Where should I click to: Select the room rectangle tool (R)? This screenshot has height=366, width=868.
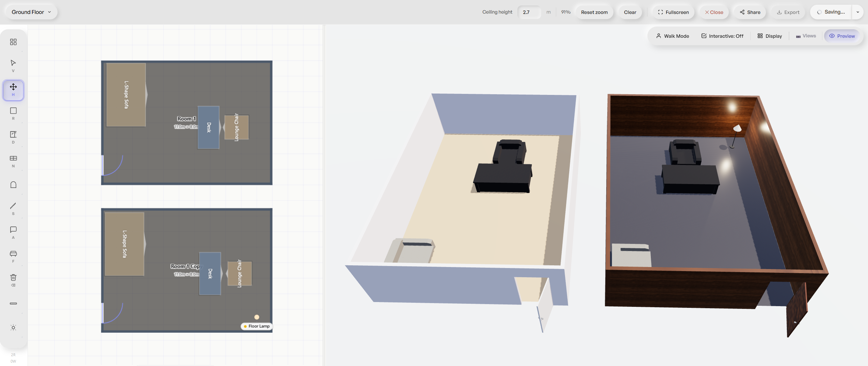pos(13,113)
